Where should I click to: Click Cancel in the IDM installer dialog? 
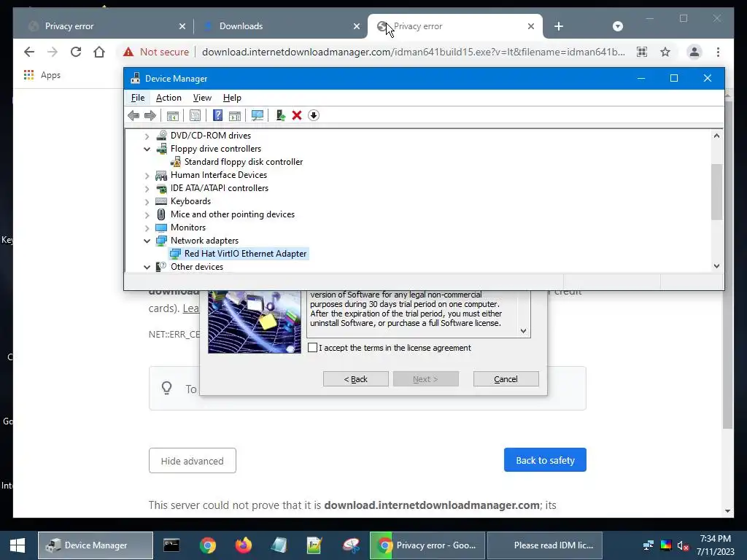click(506, 379)
